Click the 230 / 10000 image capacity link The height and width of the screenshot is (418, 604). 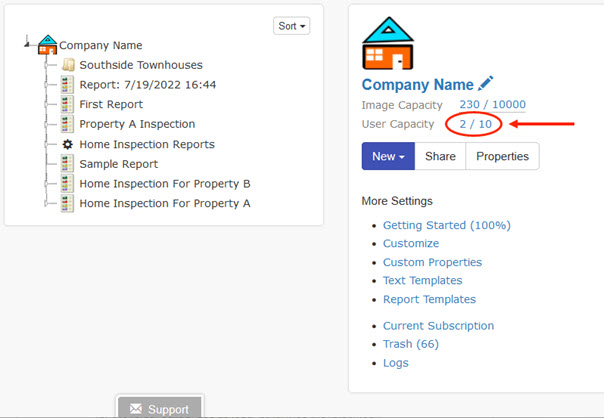pyautogui.click(x=492, y=105)
